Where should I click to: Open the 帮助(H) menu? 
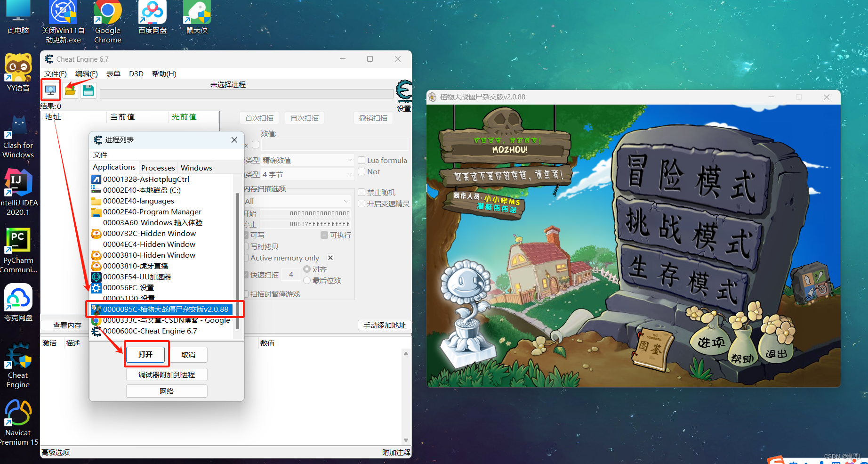(164, 73)
